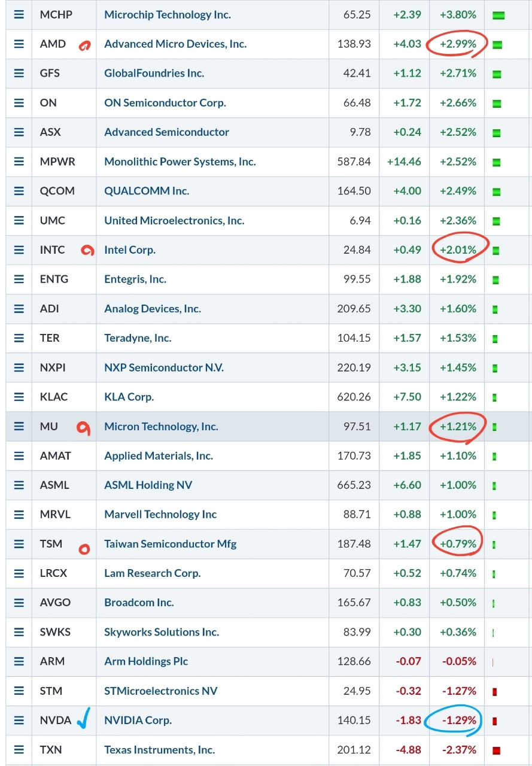Image resolution: width=532 pixels, height=766 pixels.
Task: Open the row menu icon for GFS
Action: [19, 73]
